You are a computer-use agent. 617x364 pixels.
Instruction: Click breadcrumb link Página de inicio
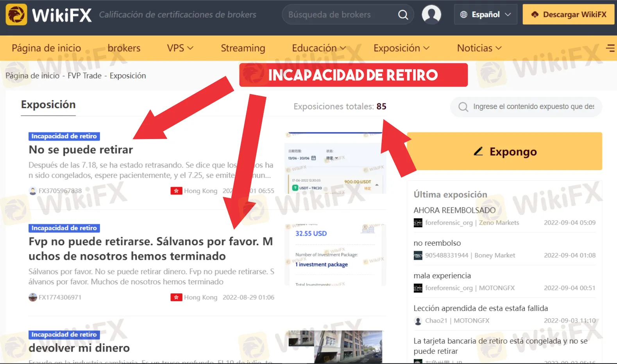coord(32,76)
